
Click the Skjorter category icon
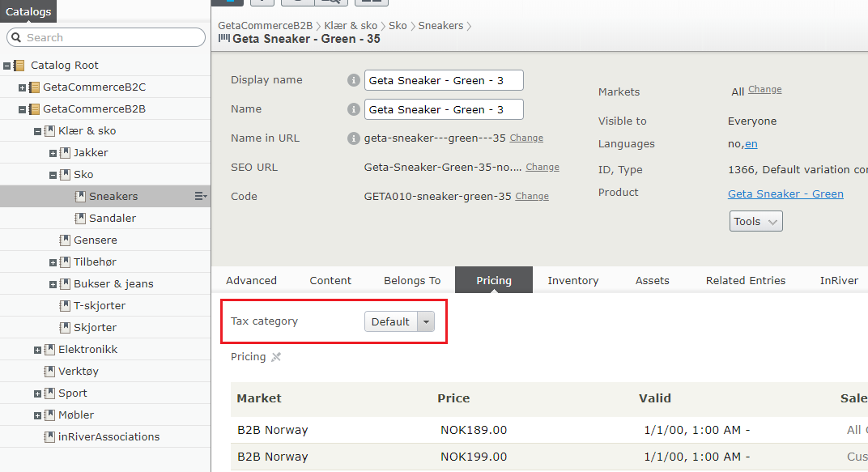tap(65, 328)
